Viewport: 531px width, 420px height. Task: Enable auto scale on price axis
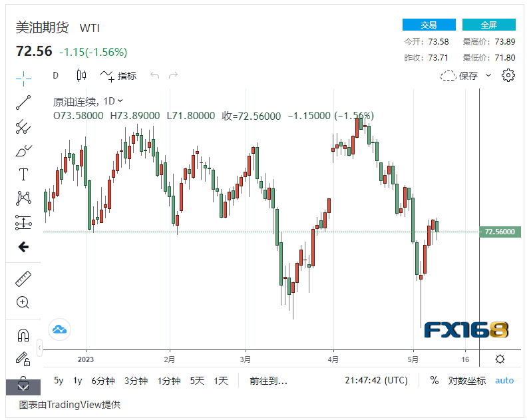coord(504,381)
